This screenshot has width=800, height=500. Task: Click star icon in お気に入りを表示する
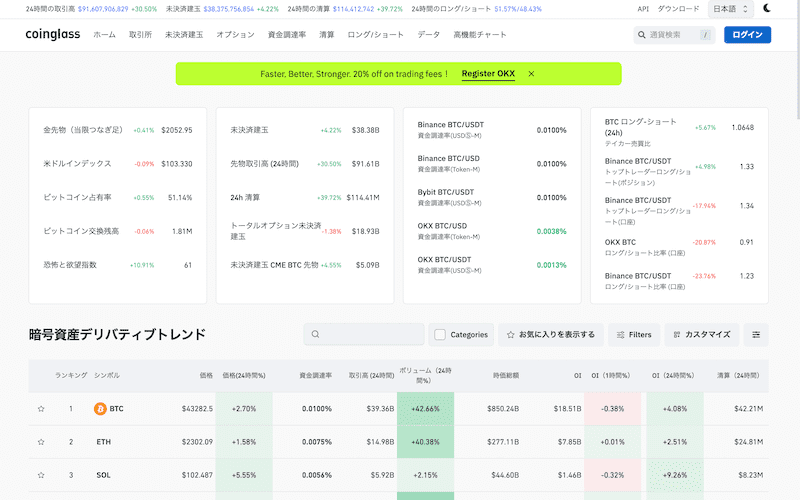(x=510, y=335)
